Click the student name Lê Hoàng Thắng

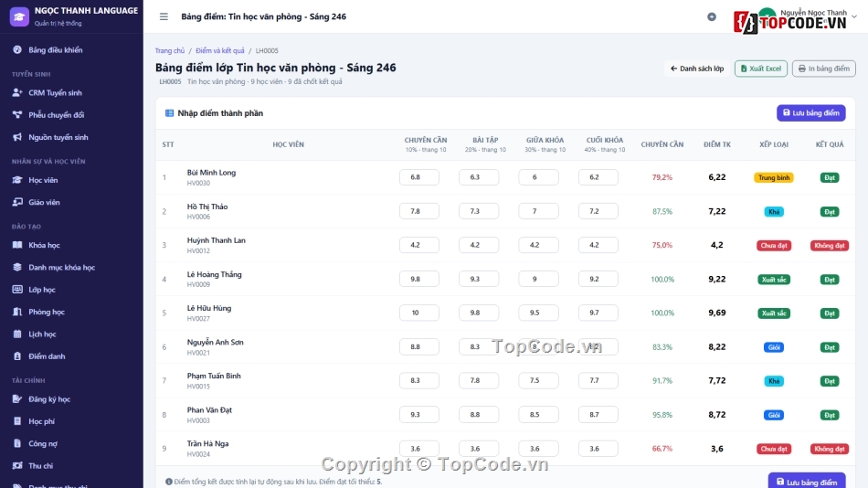tap(214, 274)
